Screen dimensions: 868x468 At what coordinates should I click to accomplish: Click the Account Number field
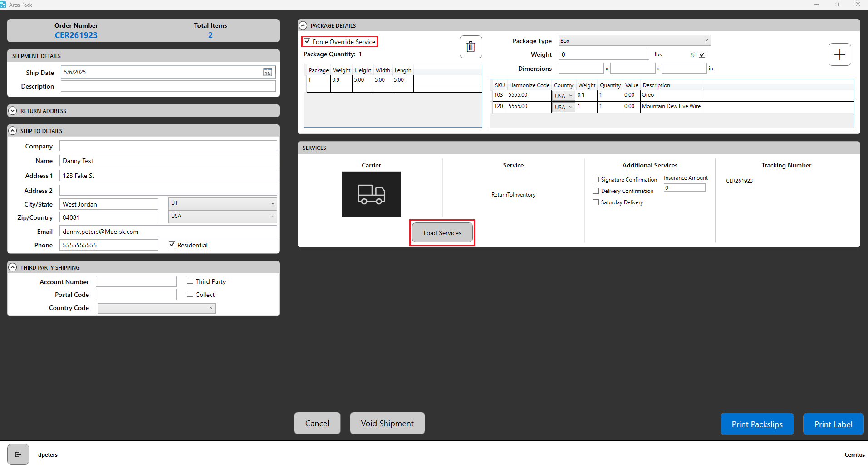tap(136, 281)
